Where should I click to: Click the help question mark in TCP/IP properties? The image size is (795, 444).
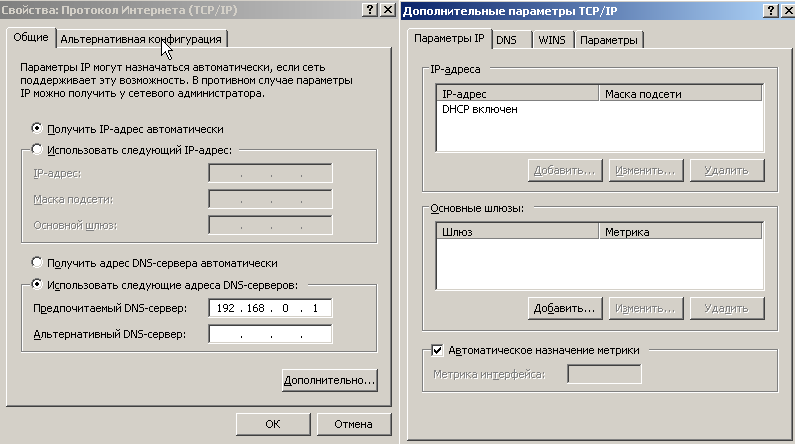click(370, 10)
